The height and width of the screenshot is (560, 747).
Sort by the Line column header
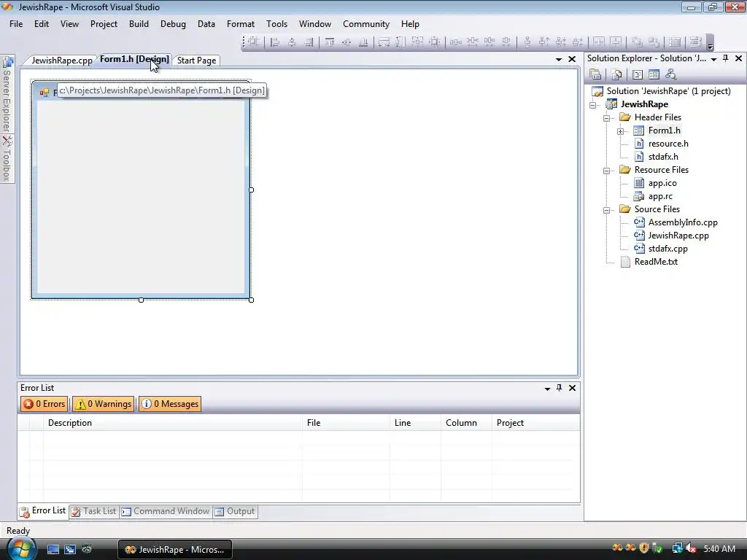(x=415, y=423)
